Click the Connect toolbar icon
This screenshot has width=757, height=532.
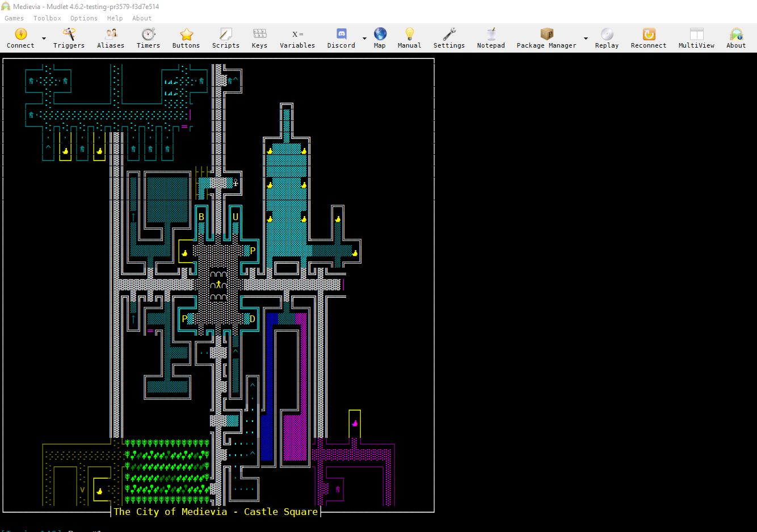click(20, 38)
